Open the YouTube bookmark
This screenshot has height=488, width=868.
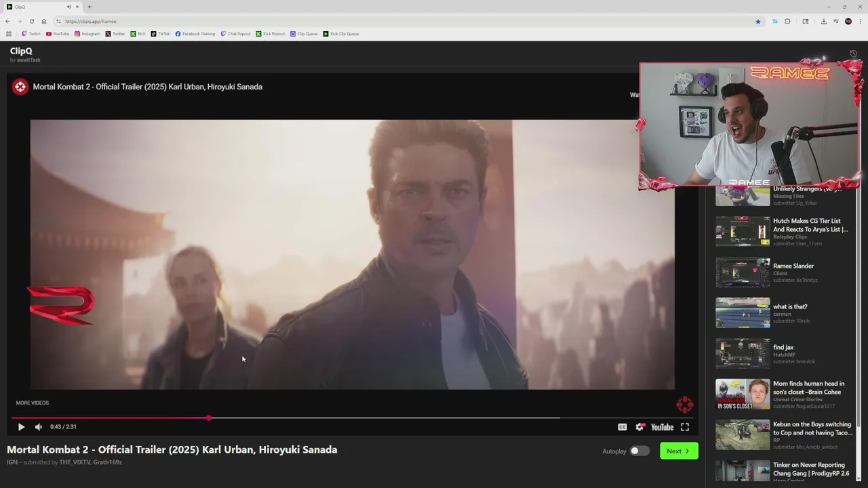[x=58, y=34]
